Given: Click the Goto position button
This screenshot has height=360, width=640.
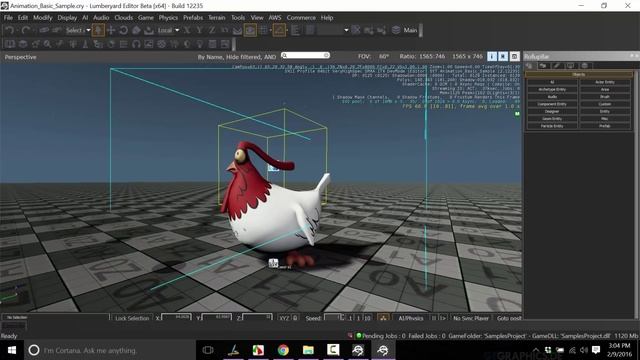Looking at the screenshot, I should pos(509,318).
